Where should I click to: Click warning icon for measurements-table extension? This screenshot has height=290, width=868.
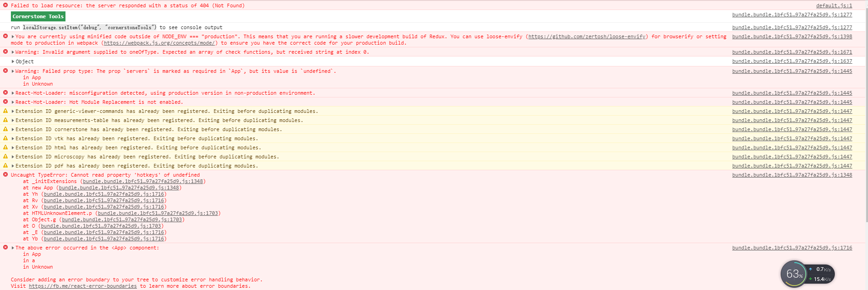(5, 120)
